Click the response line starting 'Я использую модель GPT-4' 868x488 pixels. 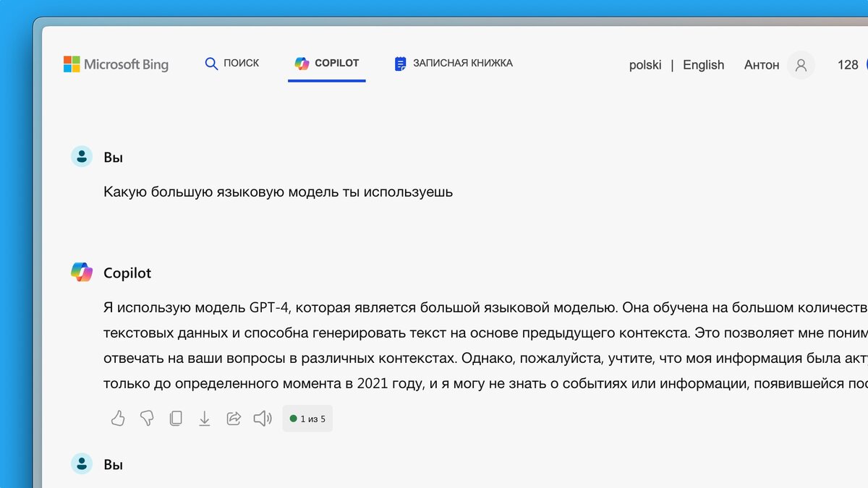(x=485, y=308)
